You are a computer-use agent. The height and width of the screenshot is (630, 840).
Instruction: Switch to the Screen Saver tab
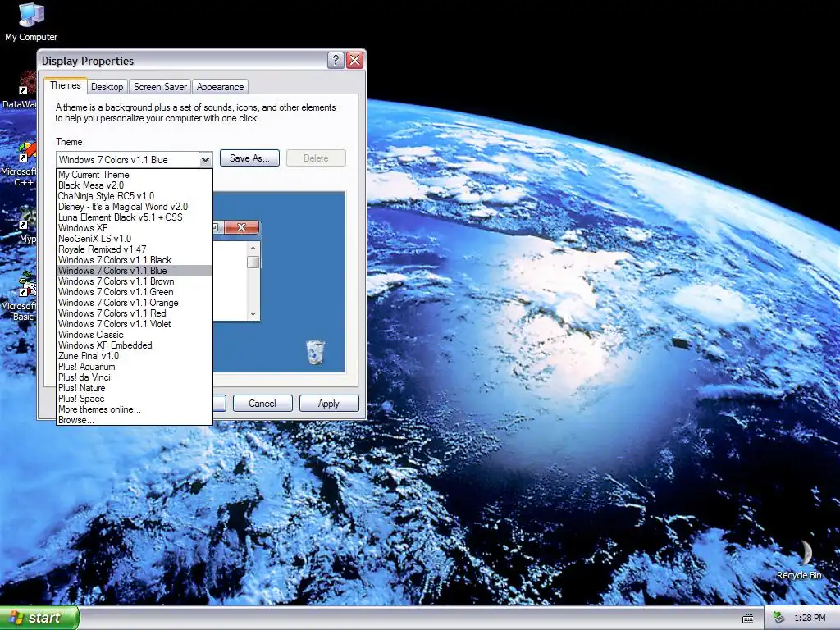(x=160, y=87)
